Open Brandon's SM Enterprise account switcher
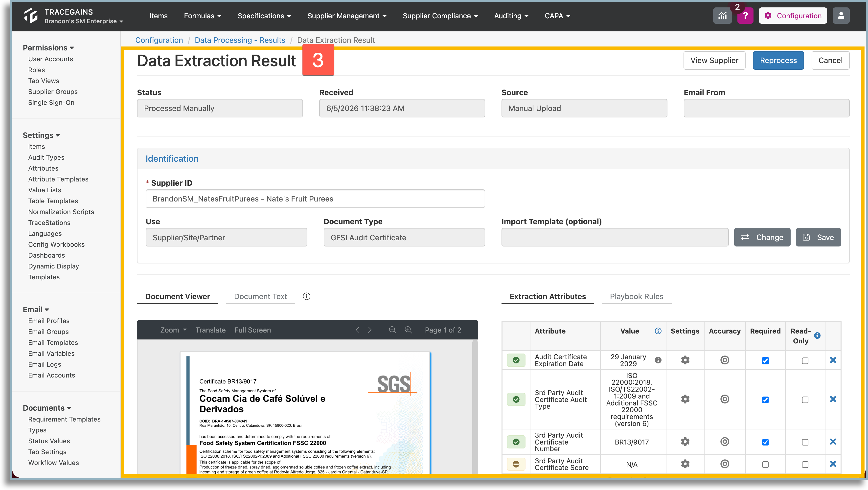868x490 pixels. (84, 21)
